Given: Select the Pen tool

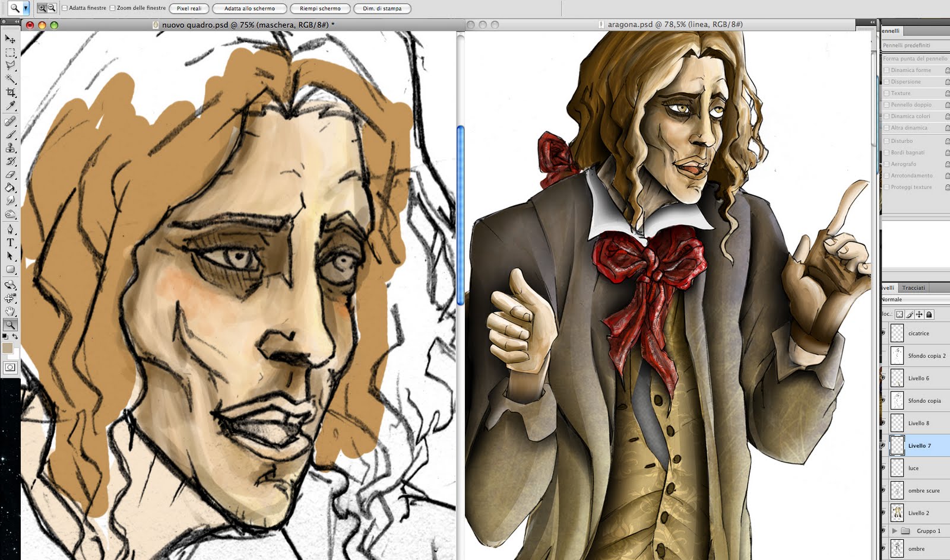Looking at the screenshot, I should tap(10, 230).
